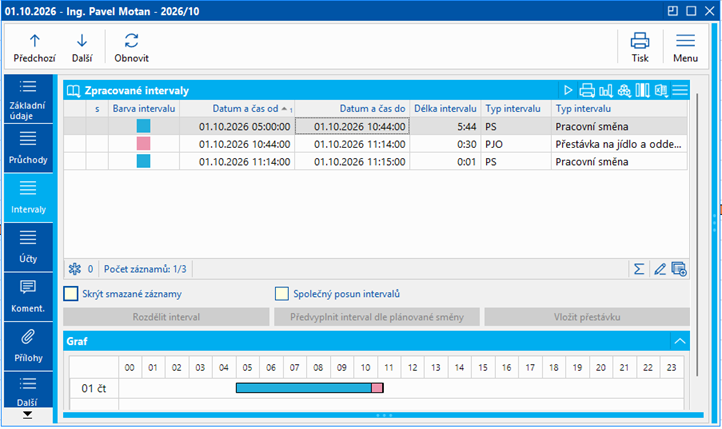Collapse the Graf panel with chevron
The width and height of the screenshot is (722, 429).
(x=680, y=341)
